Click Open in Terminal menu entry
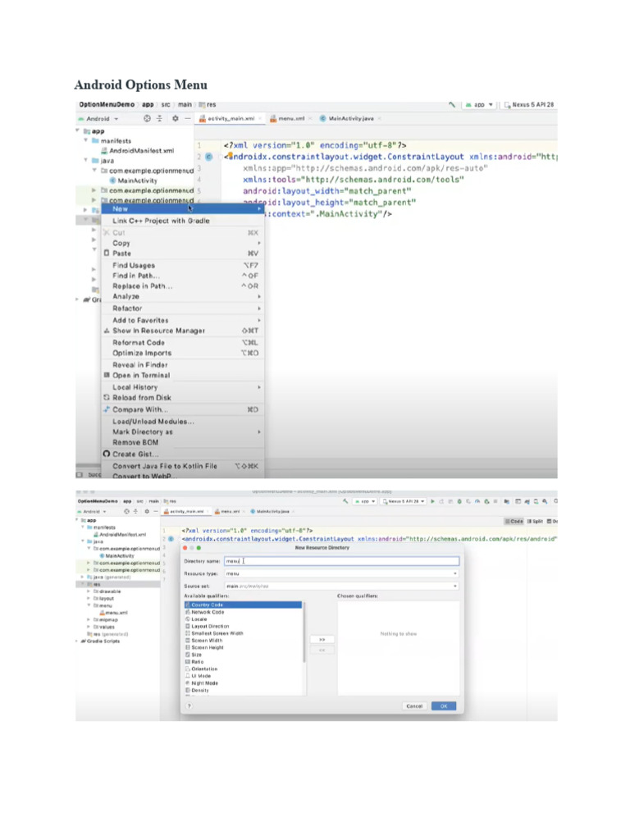The height and width of the screenshot is (840, 630). (183, 376)
